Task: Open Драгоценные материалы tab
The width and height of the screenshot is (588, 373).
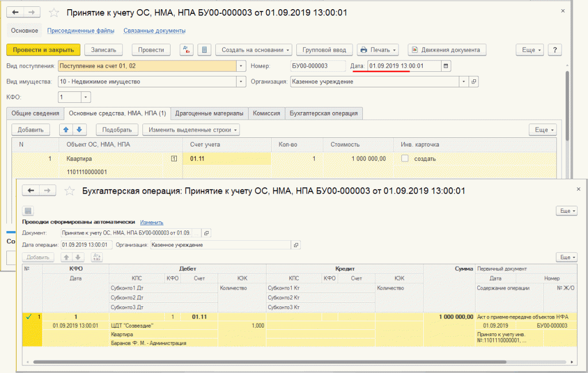Action: (x=209, y=113)
